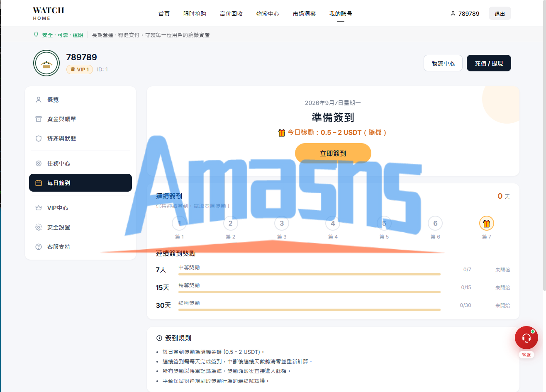Click the 資產與狀態 shield icon
Image resolution: width=546 pixels, height=392 pixels.
click(x=39, y=139)
